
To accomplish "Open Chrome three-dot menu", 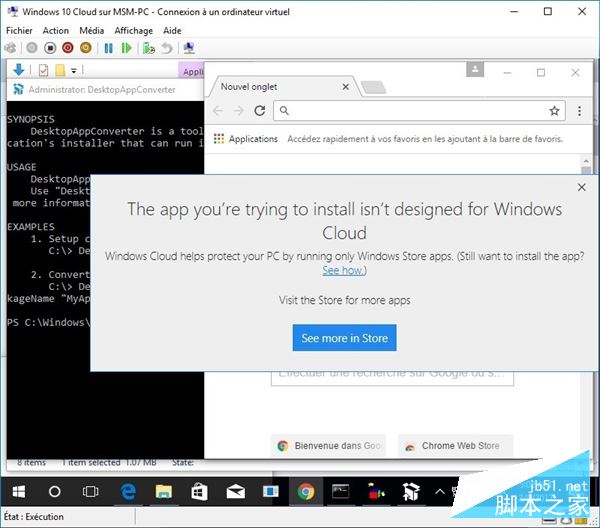I will (x=580, y=111).
